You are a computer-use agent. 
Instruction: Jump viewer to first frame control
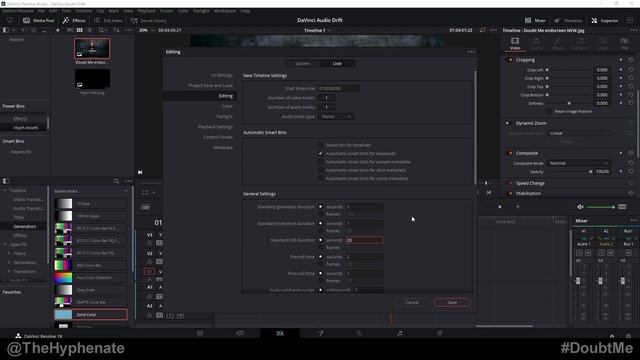(x=489, y=192)
